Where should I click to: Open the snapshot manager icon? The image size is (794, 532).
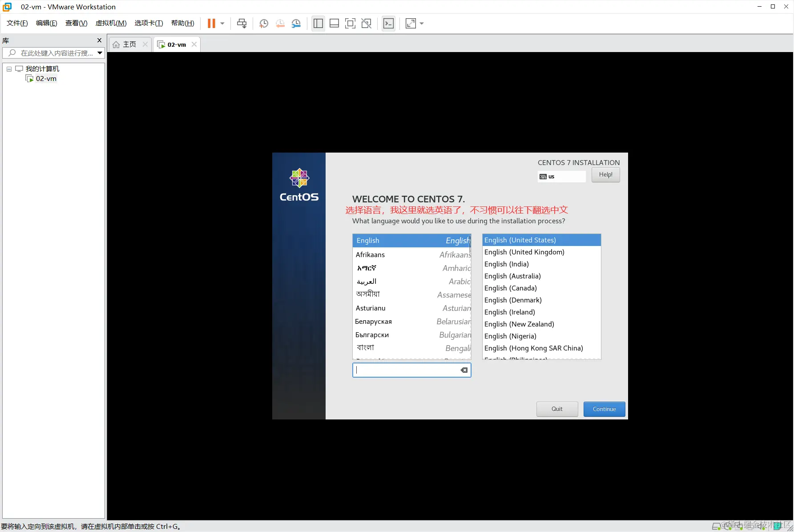[x=296, y=23]
